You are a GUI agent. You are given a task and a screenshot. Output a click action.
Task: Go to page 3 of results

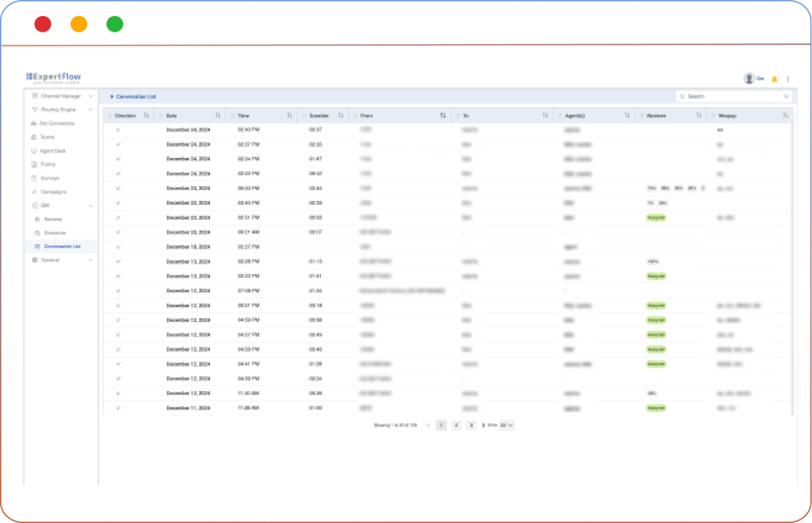click(x=470, y=425)
